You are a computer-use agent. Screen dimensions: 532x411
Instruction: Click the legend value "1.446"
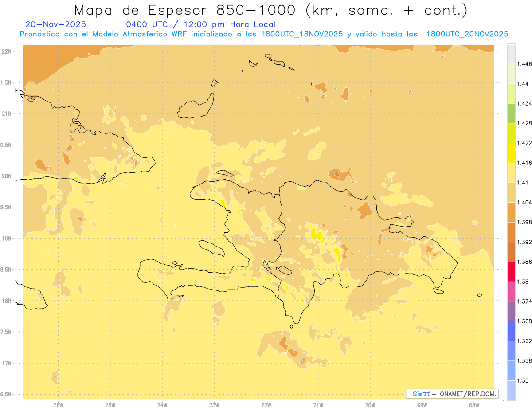pyautogui.click(x=524, y=64)
